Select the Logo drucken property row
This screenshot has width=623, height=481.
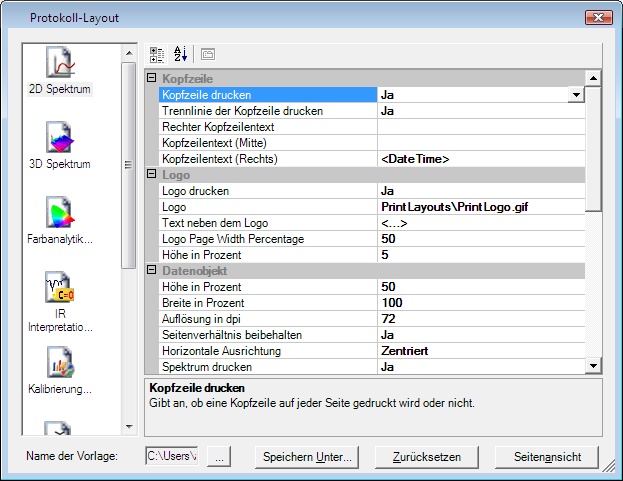[267, 191]
